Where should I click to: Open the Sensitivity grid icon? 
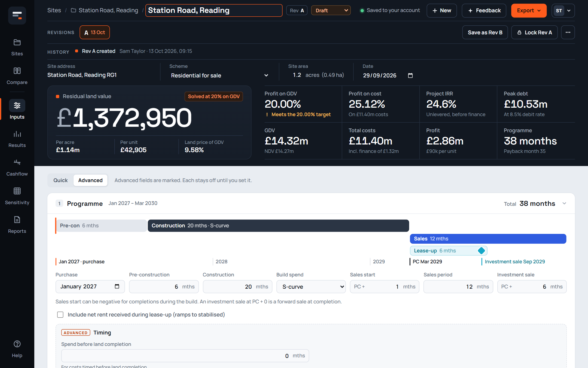pos(17,191)
